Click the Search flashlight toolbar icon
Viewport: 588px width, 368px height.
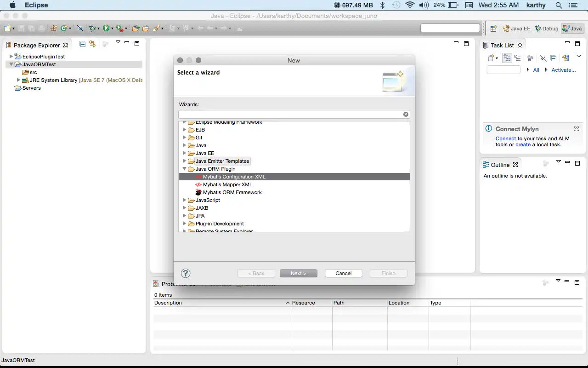pos(156,29)
